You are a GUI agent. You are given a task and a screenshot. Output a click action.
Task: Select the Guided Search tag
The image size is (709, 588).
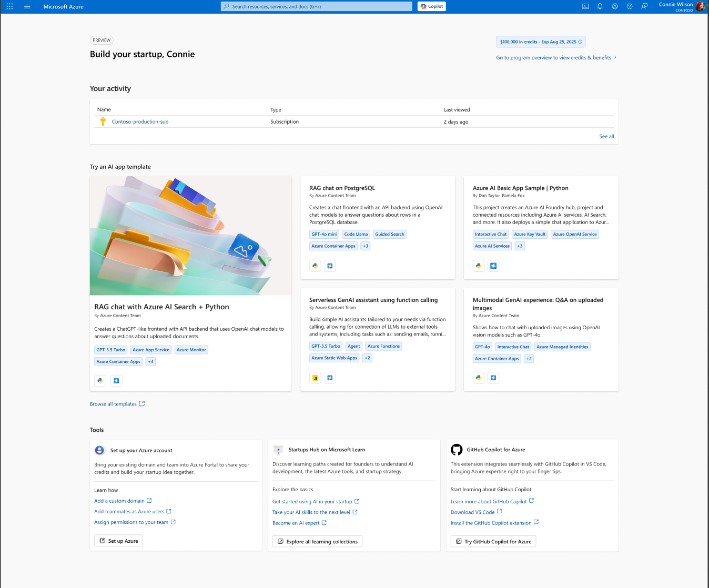[390, 235]
